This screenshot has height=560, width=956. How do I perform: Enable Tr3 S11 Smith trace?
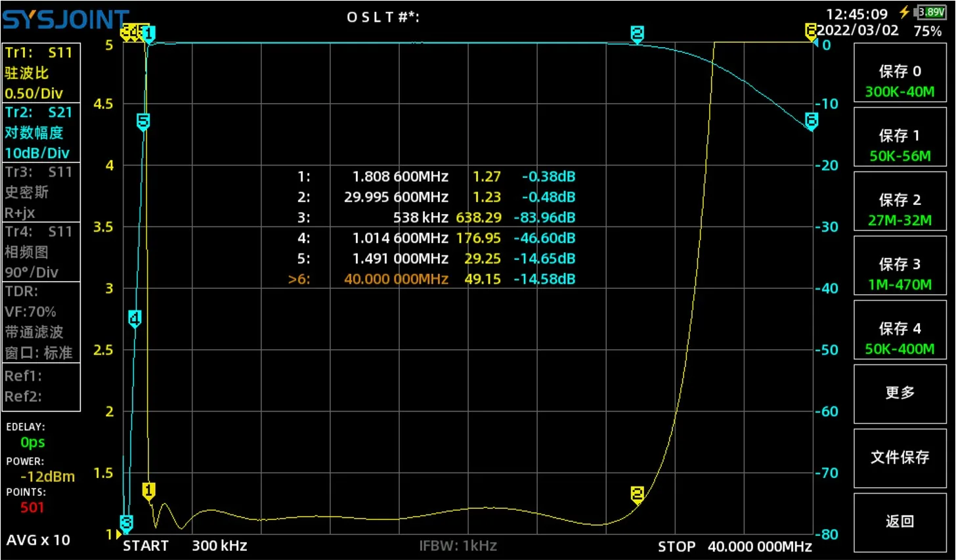tap(41, 192)
